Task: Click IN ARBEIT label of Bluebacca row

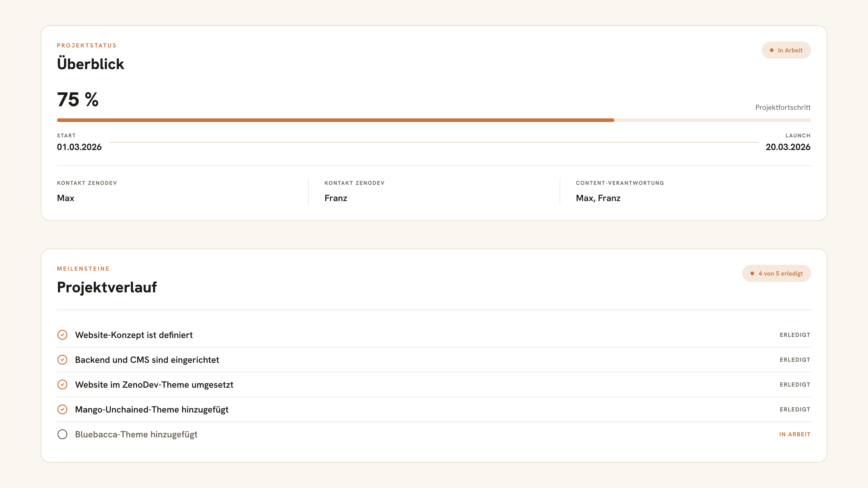Action: [x=795, y=434]
